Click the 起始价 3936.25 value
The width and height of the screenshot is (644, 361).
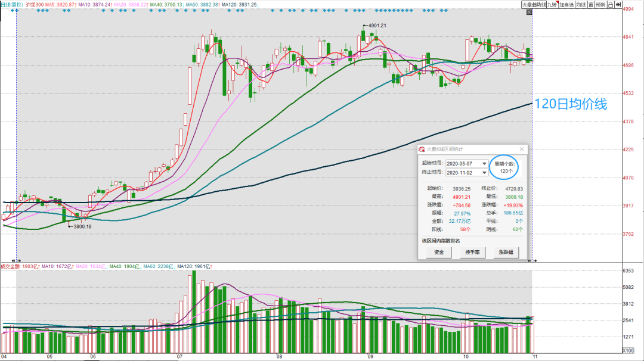462,189
